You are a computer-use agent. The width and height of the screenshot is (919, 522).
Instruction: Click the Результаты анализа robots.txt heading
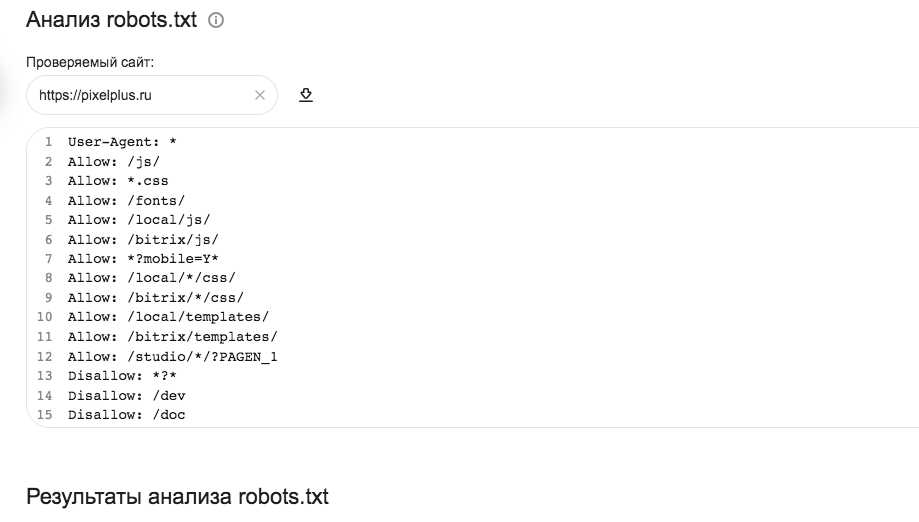pos(177,497)
